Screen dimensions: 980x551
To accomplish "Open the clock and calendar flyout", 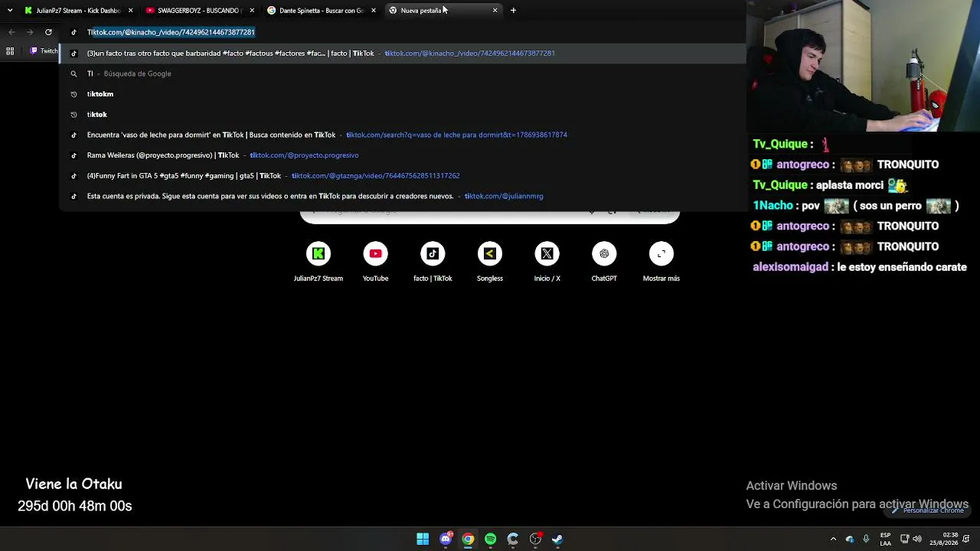I will tap(943, 539).
